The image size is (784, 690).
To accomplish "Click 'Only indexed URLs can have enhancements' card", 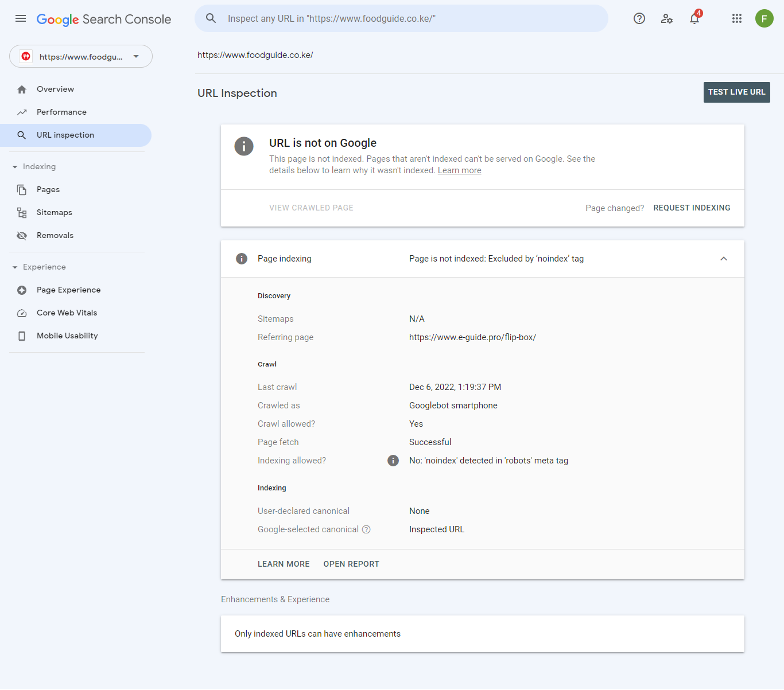I will 483,634.
